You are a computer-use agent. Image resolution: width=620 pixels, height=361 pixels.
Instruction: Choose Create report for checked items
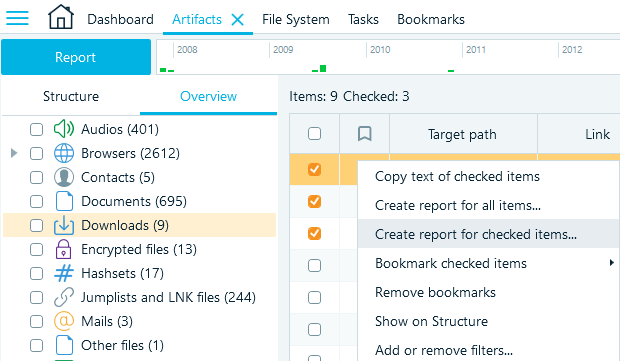pyautogui.click(x=476, y=234)
